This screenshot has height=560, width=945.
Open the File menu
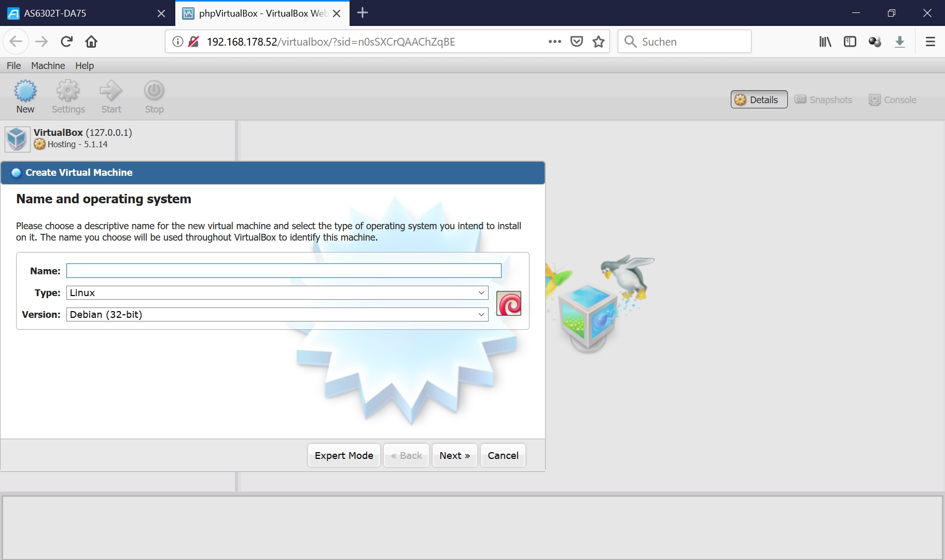click(x=14, y=65)
